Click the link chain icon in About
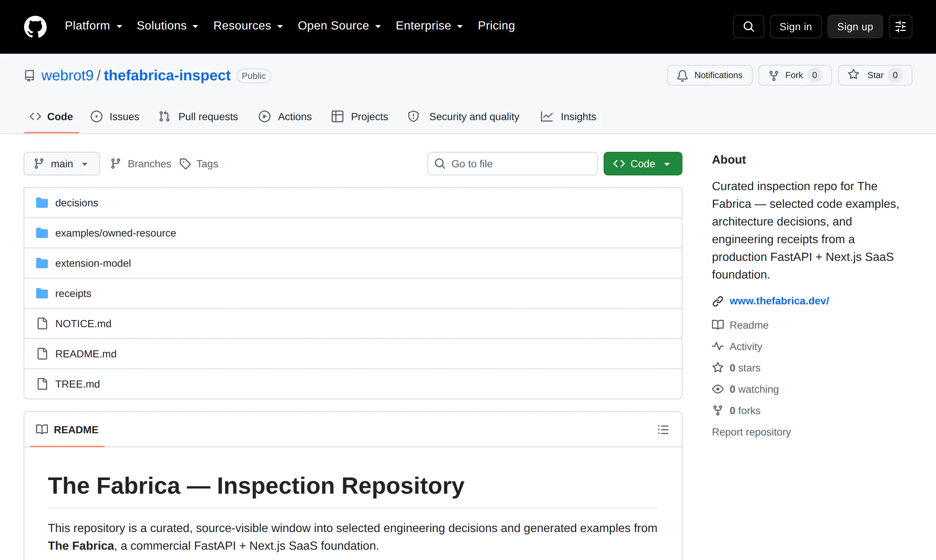This screenshot has height=560, width=936. click(x=717, y=301)
